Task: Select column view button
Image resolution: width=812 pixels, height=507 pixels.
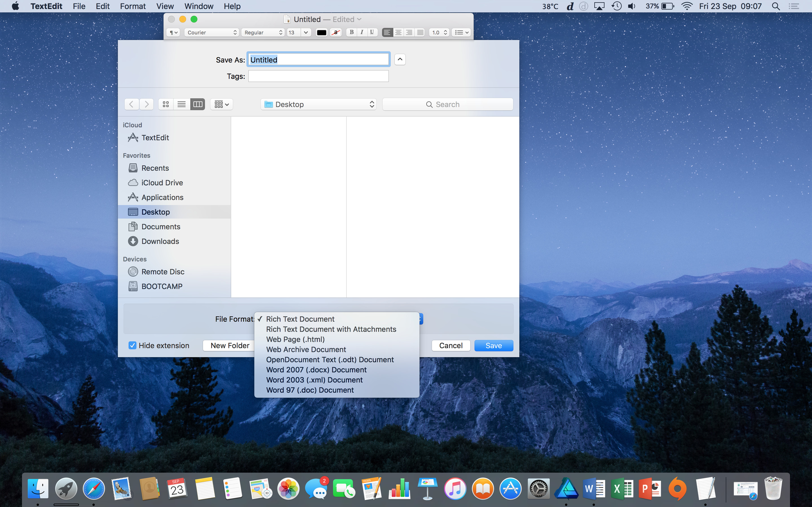Action: pos(198,104)
